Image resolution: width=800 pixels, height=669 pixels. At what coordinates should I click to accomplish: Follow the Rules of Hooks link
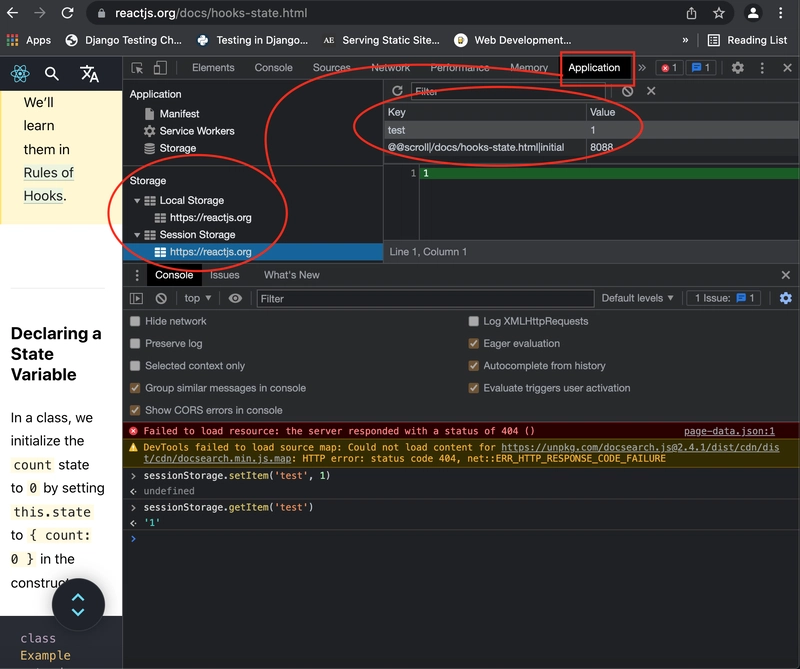click(49, 184)
